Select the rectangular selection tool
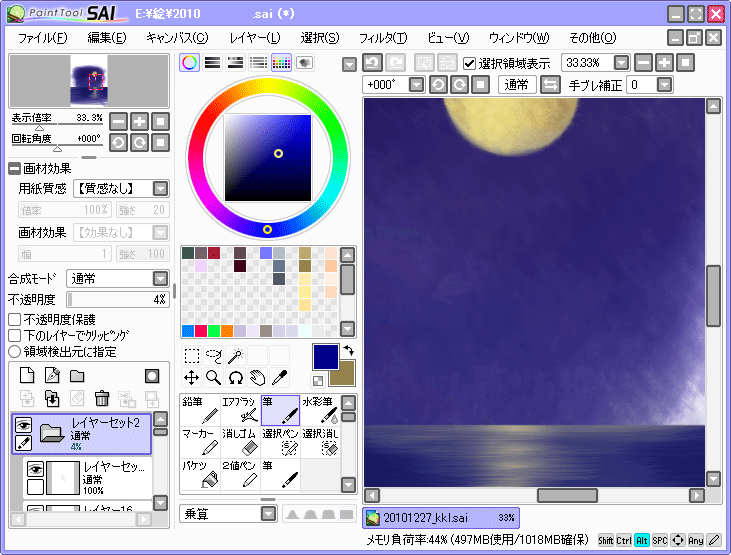The width and height of the screenshot is (731, 555). [192, 355]
